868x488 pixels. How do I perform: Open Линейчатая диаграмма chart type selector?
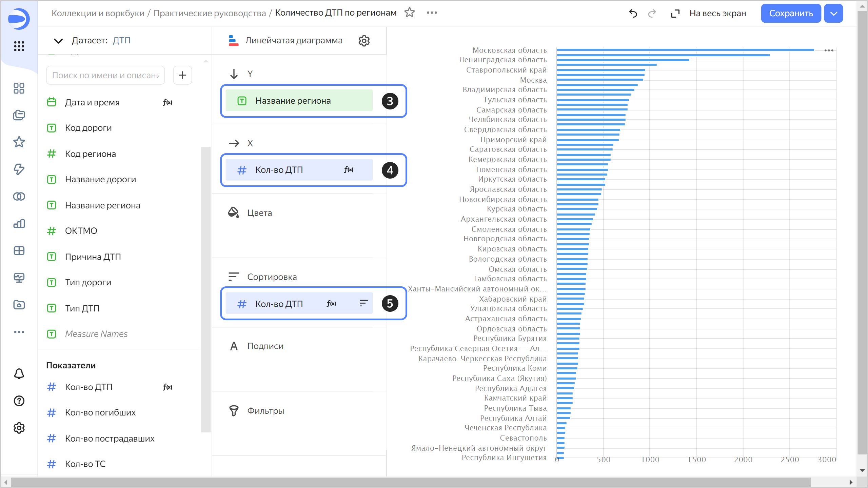click(x=293, y=41)
